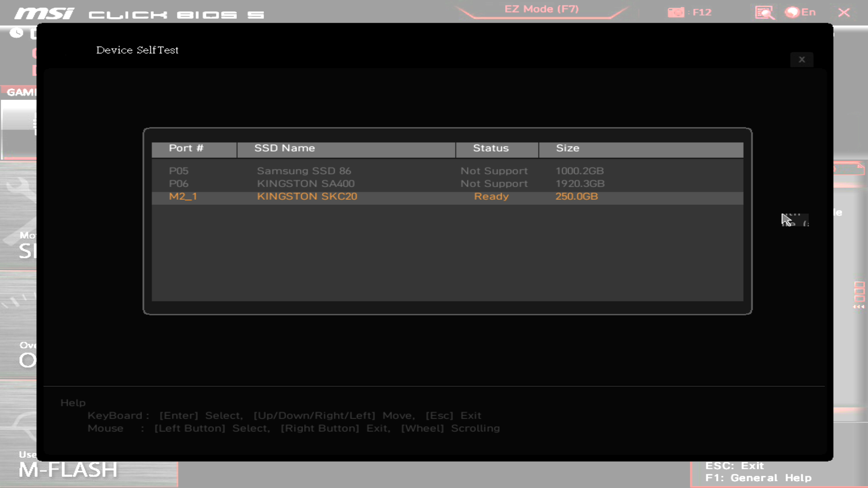Click the ESC: Exit hint at bottom right
This screenshot has width=868, height=488.
734,465
